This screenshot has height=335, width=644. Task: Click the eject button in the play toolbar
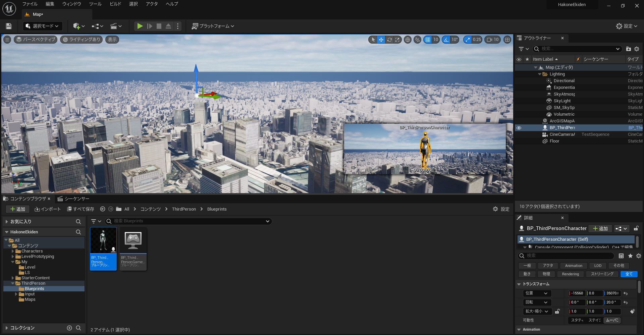(x=168, y=26)
